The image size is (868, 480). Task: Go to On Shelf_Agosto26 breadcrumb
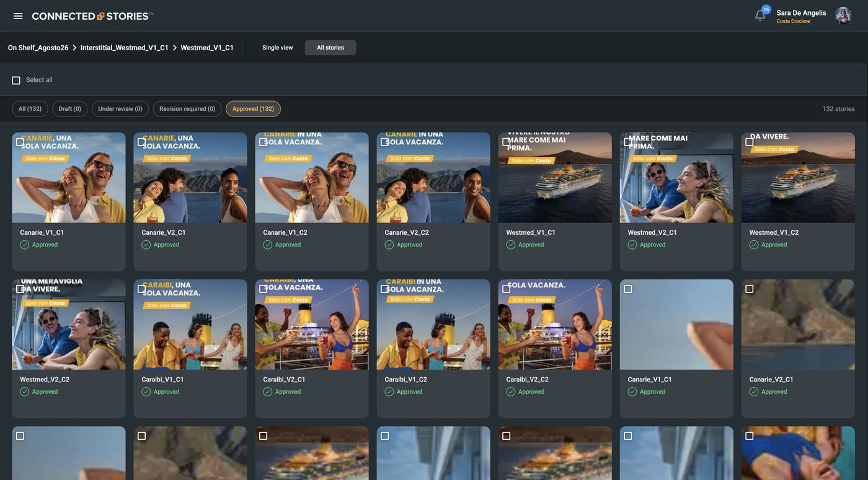click(38, 48)
